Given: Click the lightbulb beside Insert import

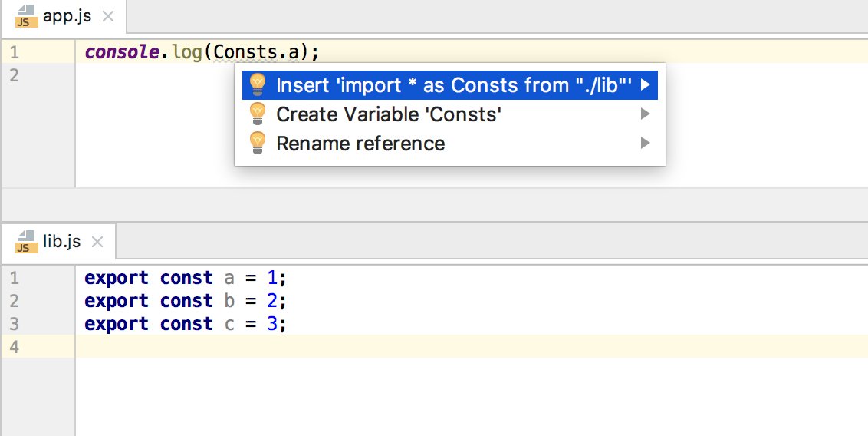Looking at the screenshot, I should pos(258,84).
